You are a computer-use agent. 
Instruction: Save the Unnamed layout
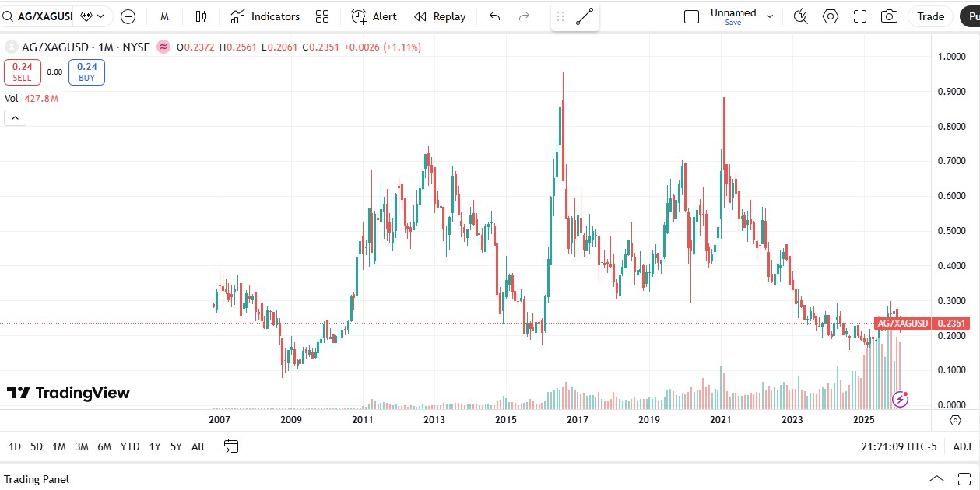(x=733, y=23)
